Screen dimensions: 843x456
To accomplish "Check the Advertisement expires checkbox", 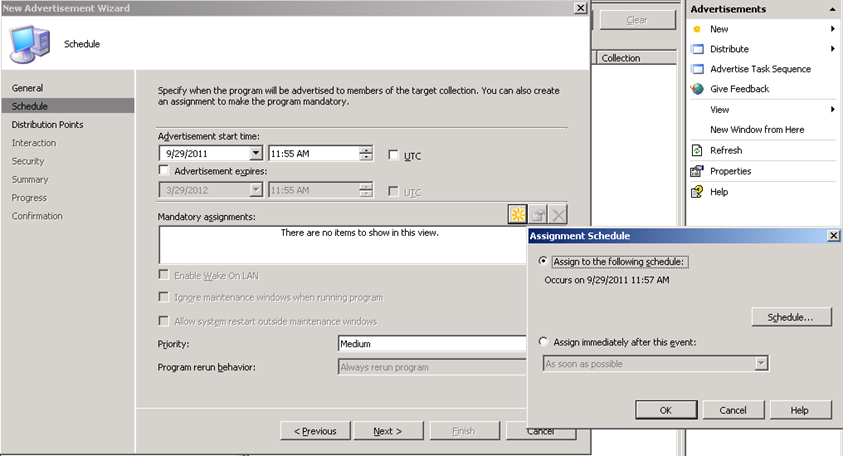I will click(x=164, y=170).
